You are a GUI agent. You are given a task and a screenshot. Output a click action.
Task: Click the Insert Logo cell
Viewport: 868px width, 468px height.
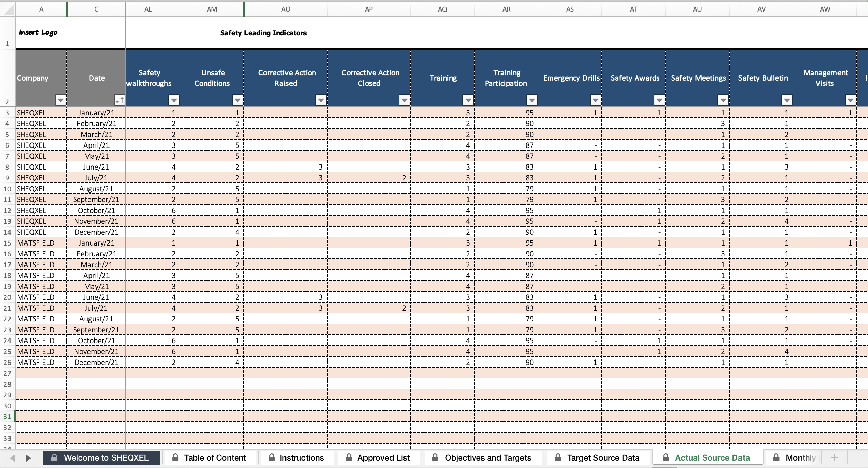click(71, 33)
